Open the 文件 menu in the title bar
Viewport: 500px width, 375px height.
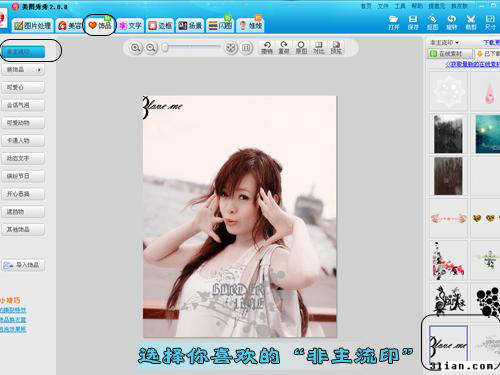click(x=383, y=6)
